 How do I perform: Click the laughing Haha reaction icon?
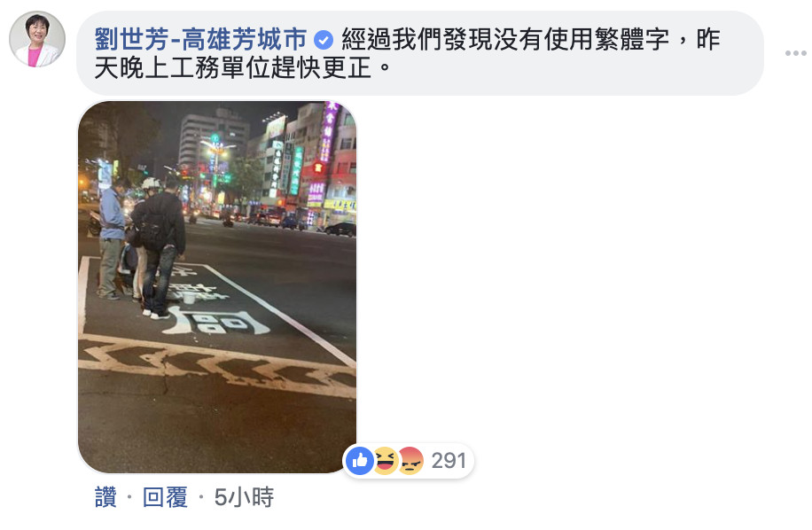386,460
